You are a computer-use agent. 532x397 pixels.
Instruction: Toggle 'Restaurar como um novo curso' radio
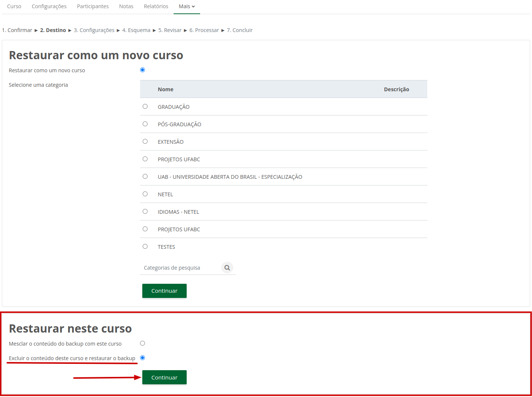pos(142,70)
